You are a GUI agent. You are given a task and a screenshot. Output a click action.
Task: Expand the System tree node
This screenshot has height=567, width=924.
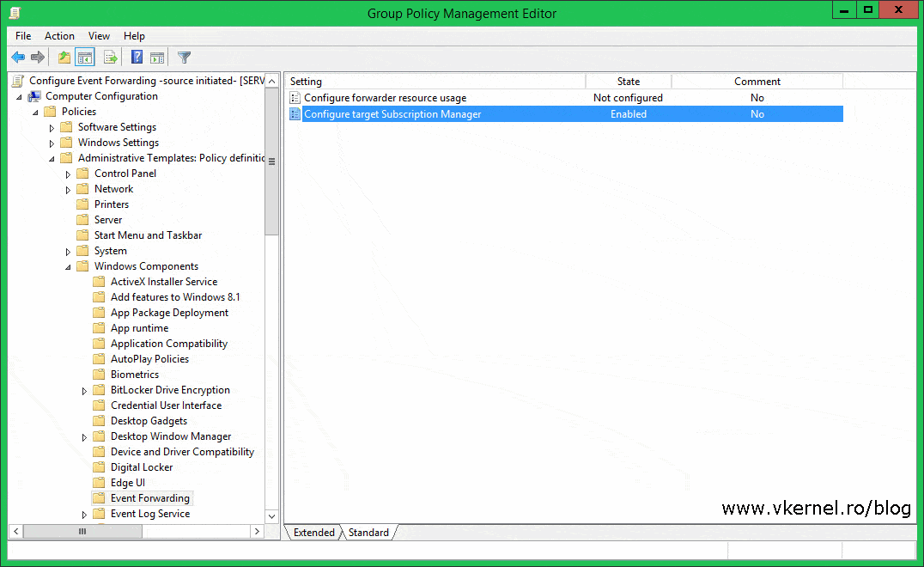[68, 250]
